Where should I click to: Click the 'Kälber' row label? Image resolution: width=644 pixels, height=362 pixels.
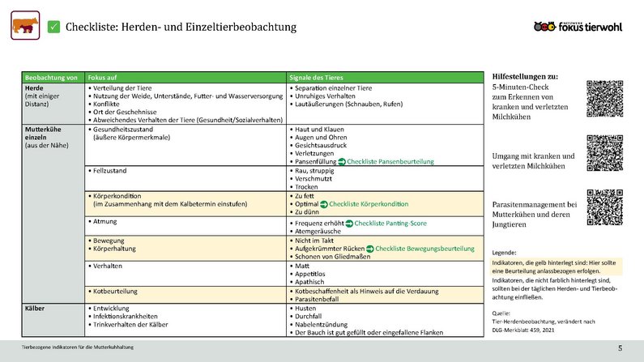pos(36,309)
